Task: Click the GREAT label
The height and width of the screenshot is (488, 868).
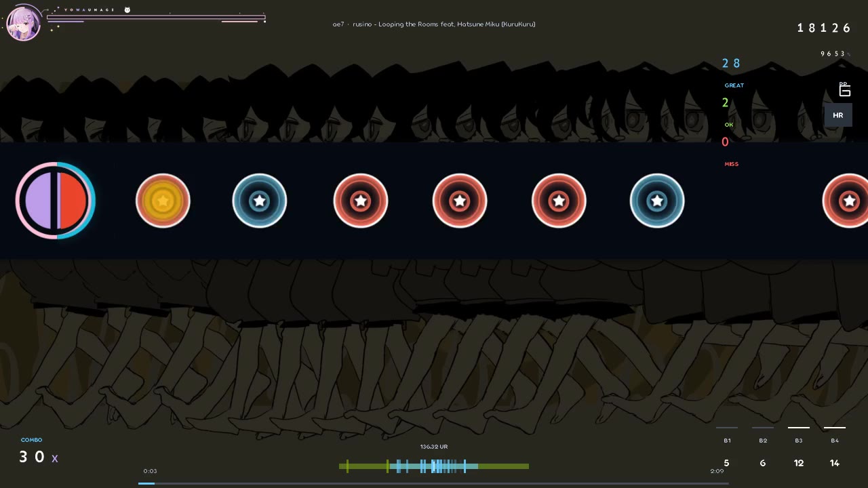Action: point(734,85)
